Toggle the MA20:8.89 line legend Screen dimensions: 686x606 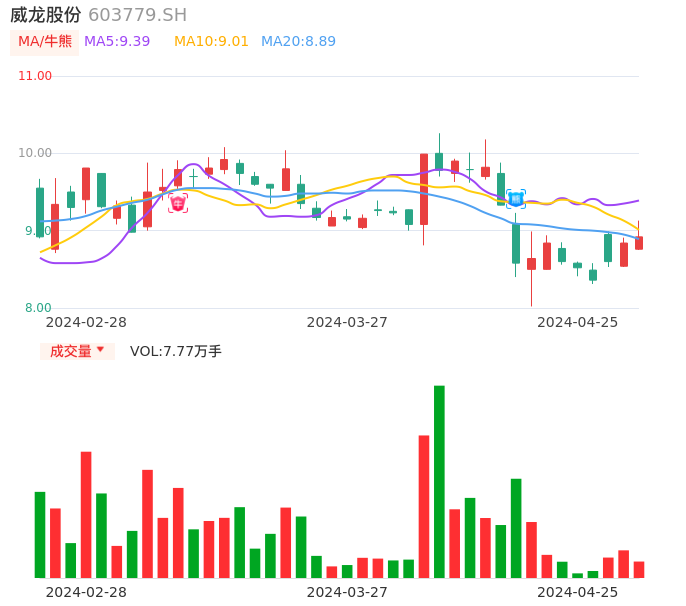[x=298, y=42]
